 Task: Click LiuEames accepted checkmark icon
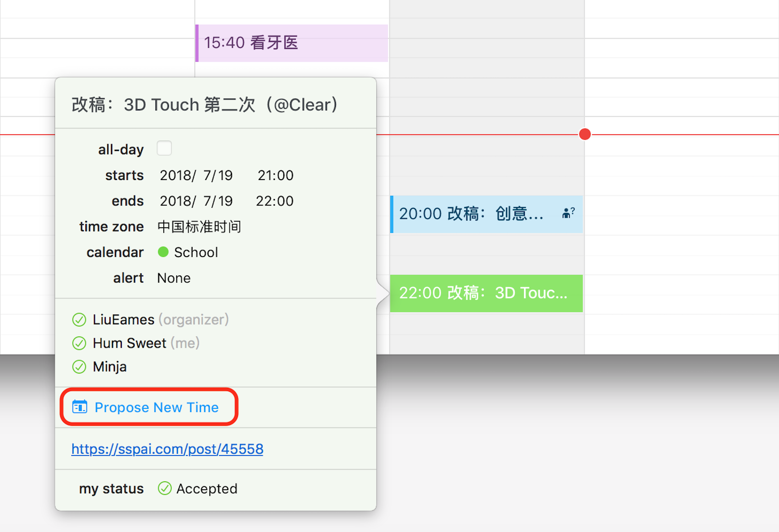click(x=79, y=320)
